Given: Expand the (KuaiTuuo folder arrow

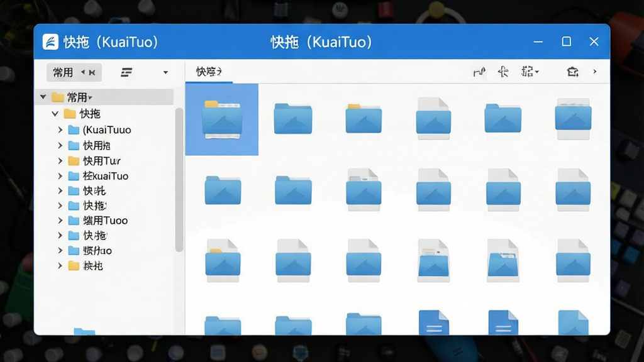Looking at the screenshot, I should pyautogui.click(x=60, y=129).
